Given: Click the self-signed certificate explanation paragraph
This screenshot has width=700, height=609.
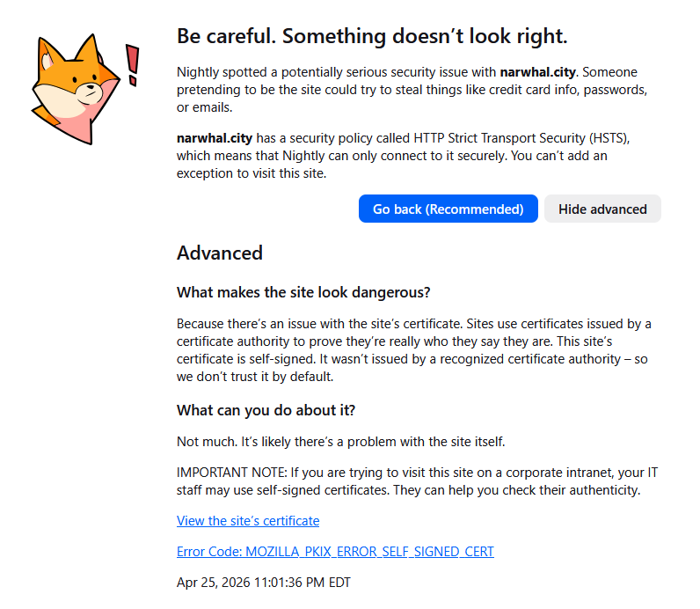Looking at the screenshot, I should pyautogui.click(x=414, y=350).
